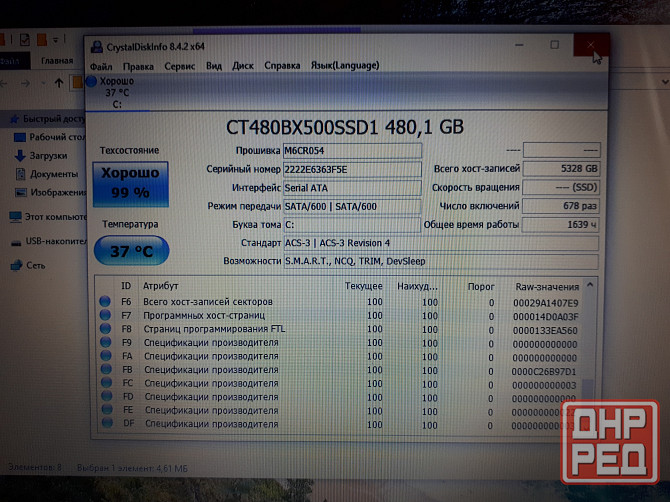
Task: Open the Вид menu
Action: tap(214, 66)
